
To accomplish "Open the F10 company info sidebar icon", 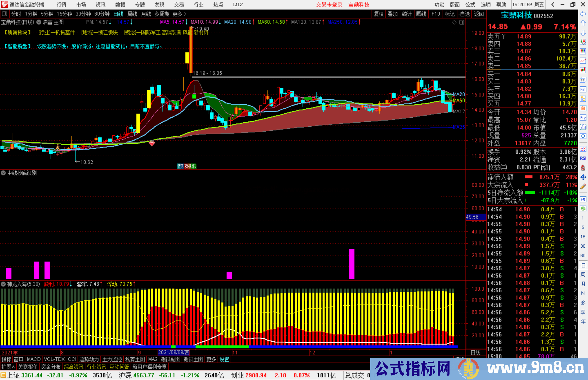I will coord(583,89).
